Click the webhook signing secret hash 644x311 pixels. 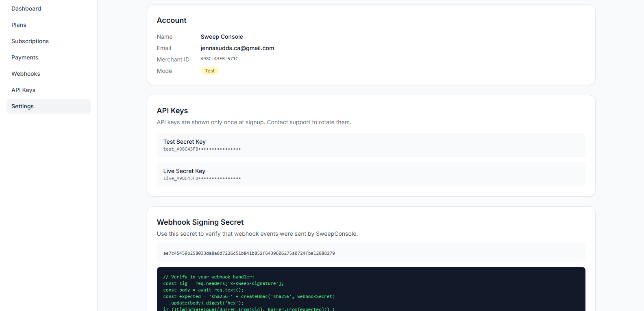pyautogui.click(x=249, y=253)
